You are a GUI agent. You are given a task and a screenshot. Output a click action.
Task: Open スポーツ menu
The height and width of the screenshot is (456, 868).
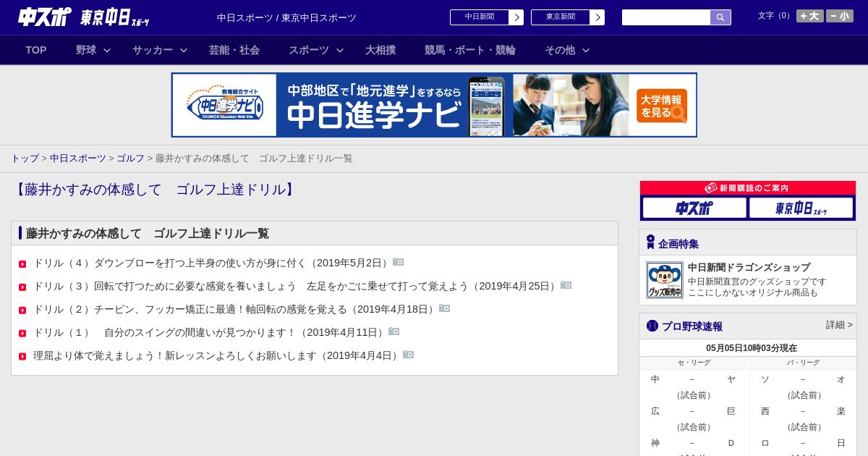[x=309, y=50]
